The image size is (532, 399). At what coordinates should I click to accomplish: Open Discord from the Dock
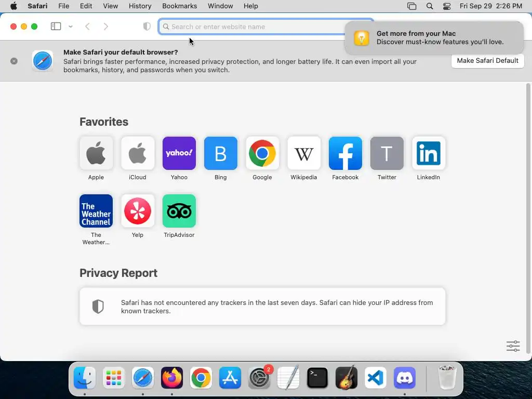click(x=405, y=378)
